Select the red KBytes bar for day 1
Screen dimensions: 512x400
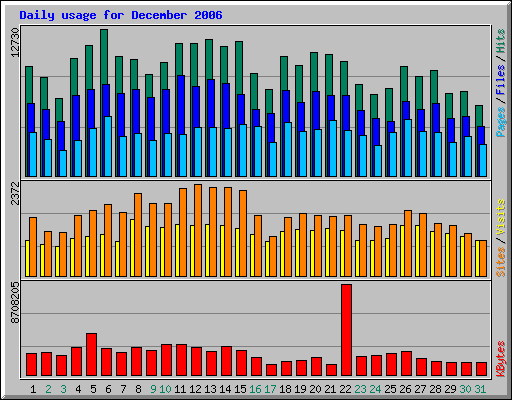pyautogui.click(x=31, y=365)
